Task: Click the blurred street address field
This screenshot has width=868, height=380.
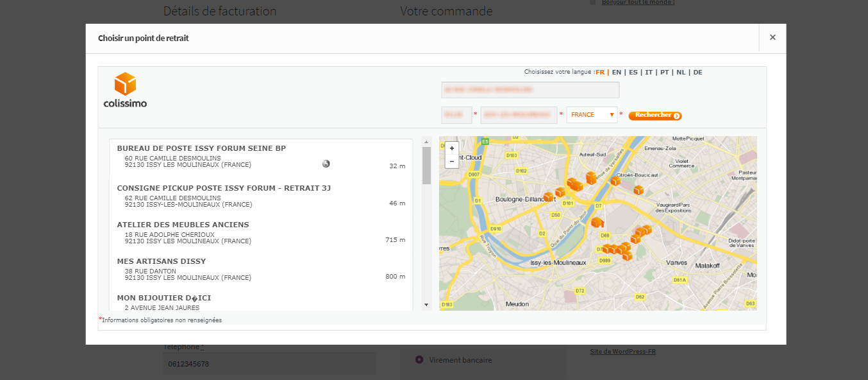Action: click(x=530, y=90)
